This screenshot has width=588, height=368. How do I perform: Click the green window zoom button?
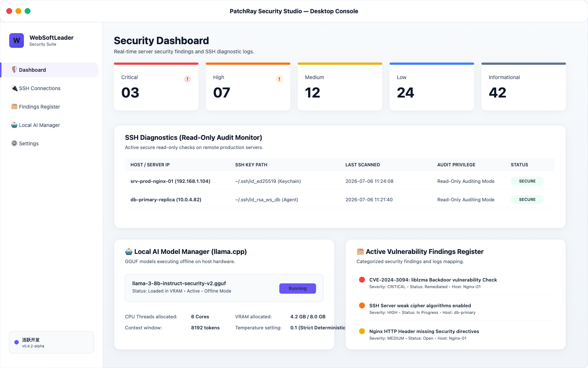coord(28,11)
